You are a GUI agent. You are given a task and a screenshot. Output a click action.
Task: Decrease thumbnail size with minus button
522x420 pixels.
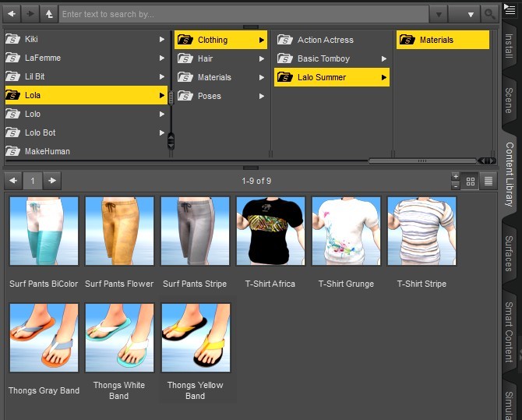(x=456, y=186)
